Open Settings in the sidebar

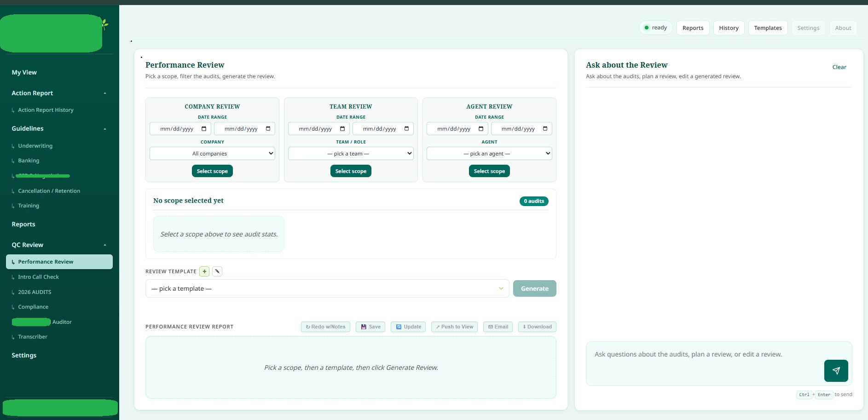(x=24, y=355)
